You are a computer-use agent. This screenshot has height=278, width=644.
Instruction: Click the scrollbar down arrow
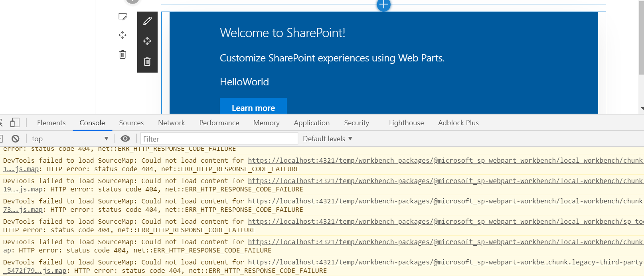click(642, 108)
